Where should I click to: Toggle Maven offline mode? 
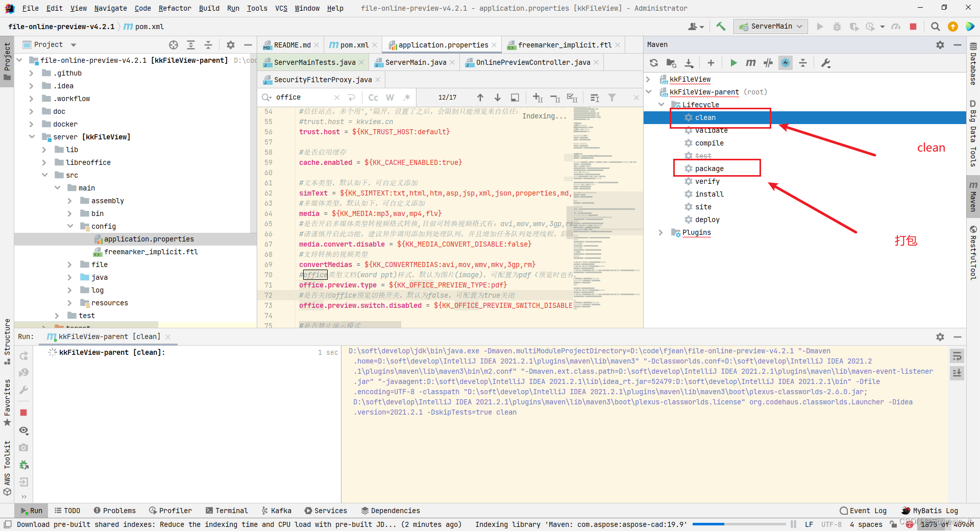[768, 63]
